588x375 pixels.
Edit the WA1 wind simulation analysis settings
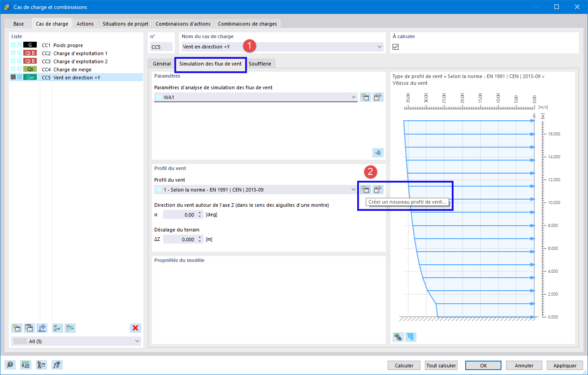click(378, 97)
